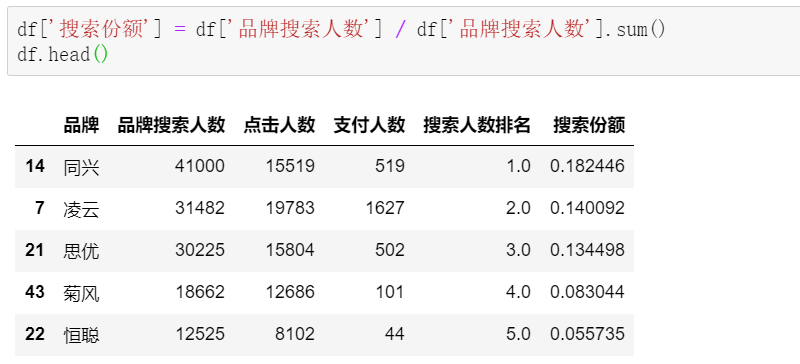The width and height of the screenshot is (800, 364).
Task: Click search share value 0.083044
Action: (x=587, y=292)
